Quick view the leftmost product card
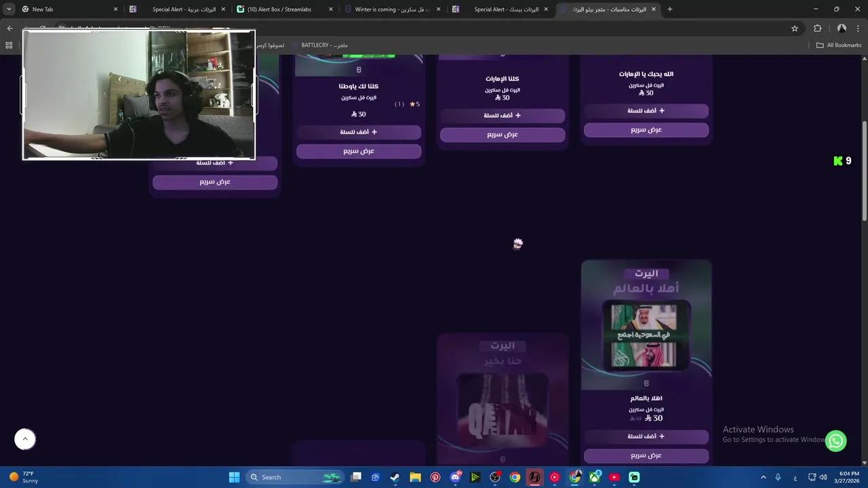 (x=215, y=182)
